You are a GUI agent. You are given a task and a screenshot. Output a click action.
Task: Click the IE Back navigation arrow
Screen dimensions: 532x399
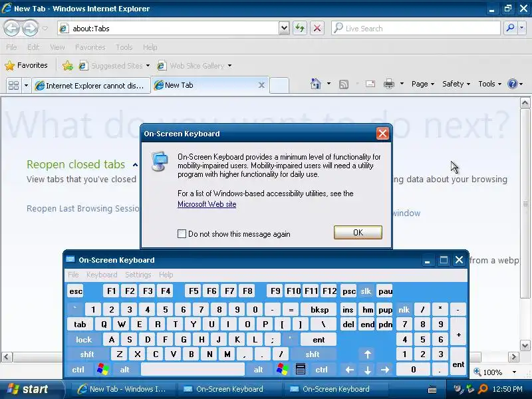coord(12,28)
